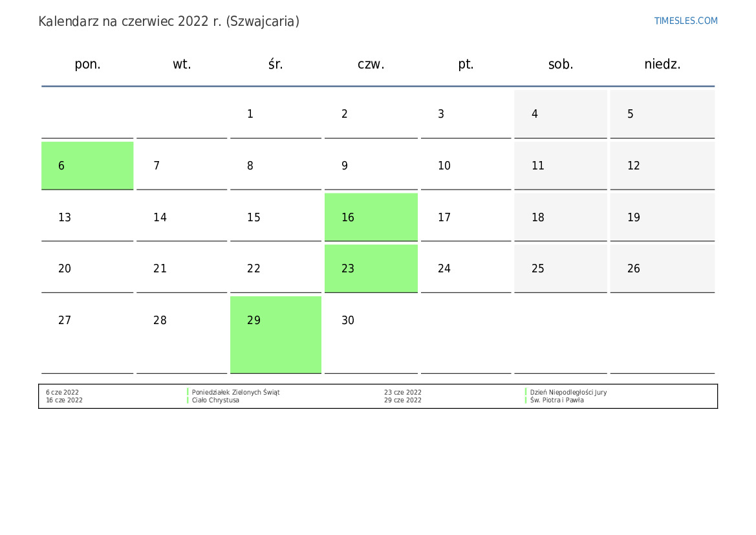
Task: Select the calendar title for June 2022
Action: pos(168,22)
